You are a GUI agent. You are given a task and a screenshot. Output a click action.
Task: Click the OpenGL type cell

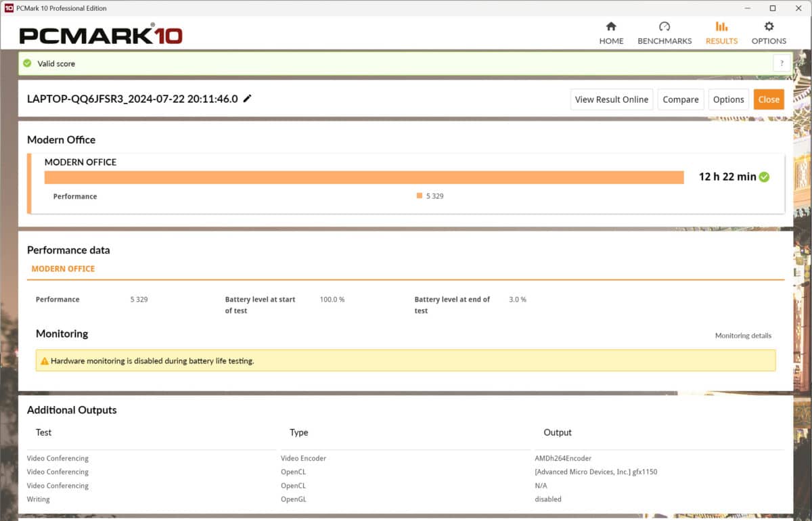coord(293,499)
